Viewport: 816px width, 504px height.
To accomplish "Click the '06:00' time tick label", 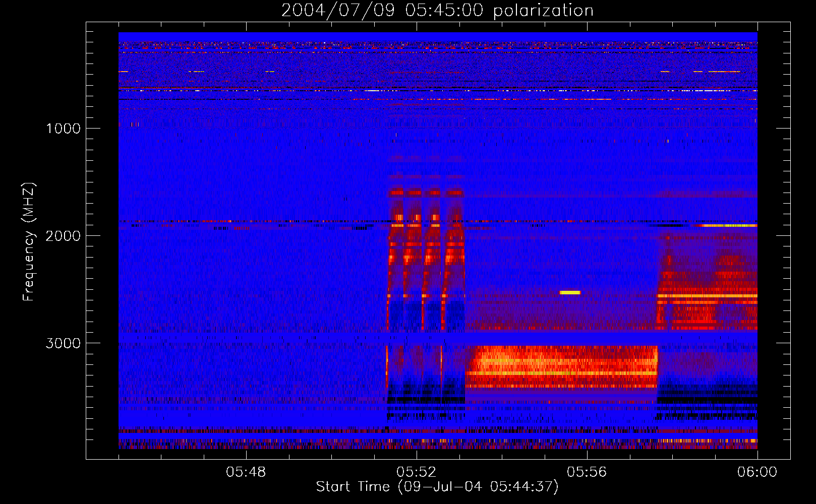I will [x=757, y=472].
